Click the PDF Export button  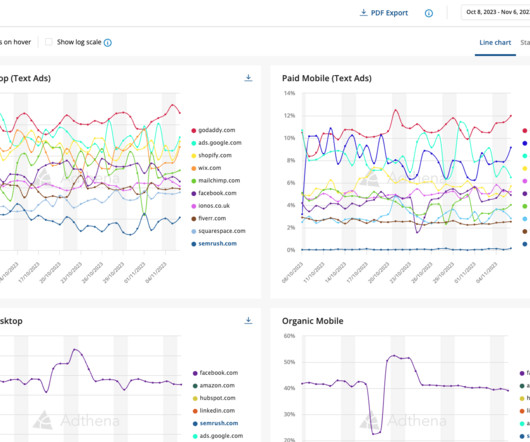coord(384,13)
